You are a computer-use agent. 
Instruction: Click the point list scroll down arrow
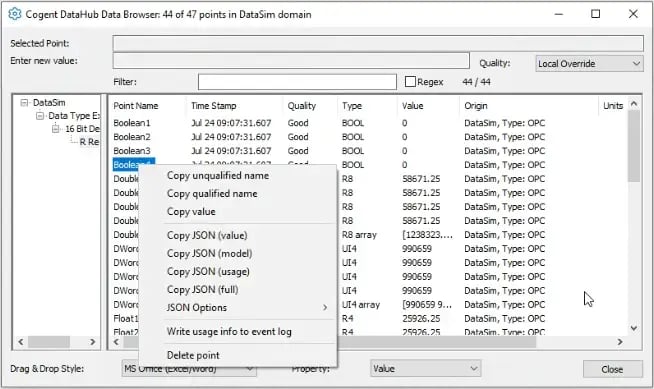[x=634, y=329]
